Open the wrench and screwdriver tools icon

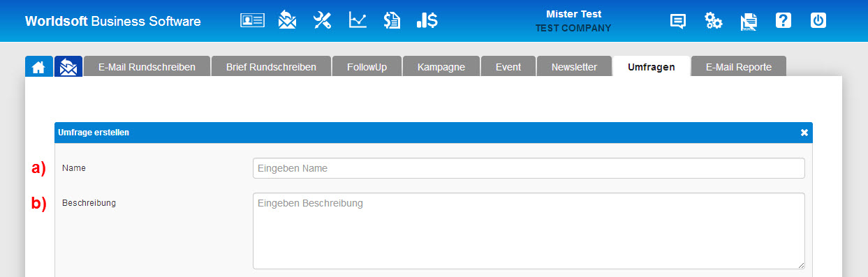322,20
